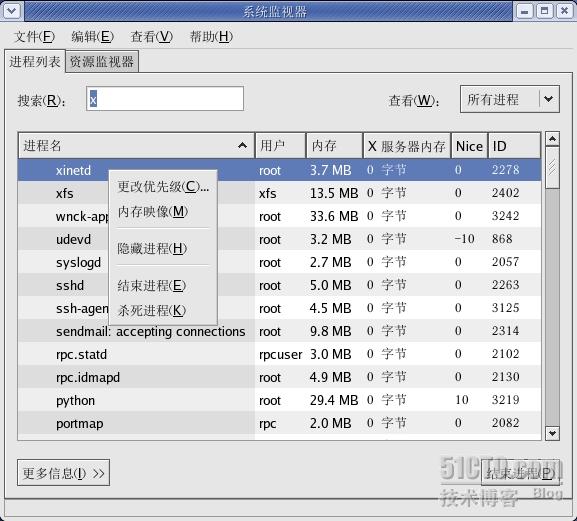
Task: Select the ssh-agent process row
Action: [280, 308]
